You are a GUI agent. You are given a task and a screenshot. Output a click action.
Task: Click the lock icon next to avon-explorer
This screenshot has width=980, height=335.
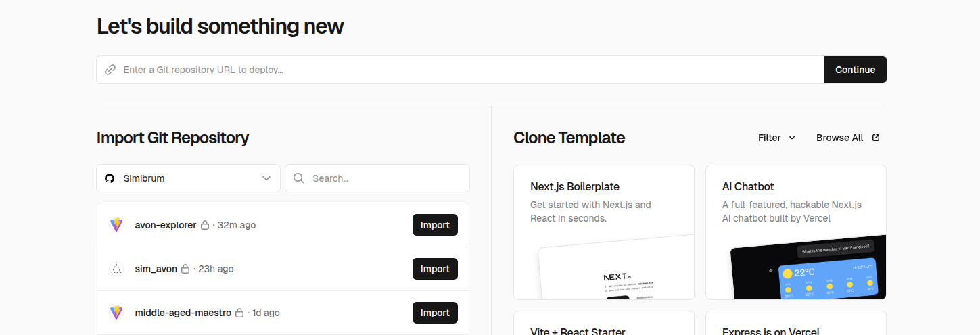pyautogui.click(x=205, y=225)
